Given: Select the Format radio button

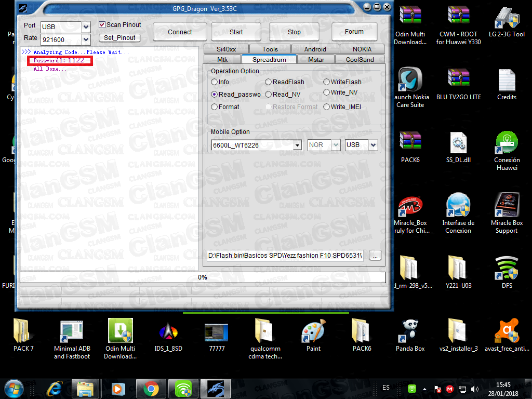Looking at the screenshot, I should [x=214, y=107].
